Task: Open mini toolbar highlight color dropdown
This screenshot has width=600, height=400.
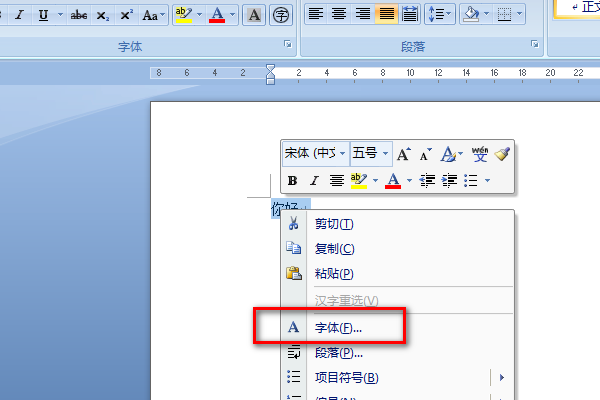Action: [375, 180]
